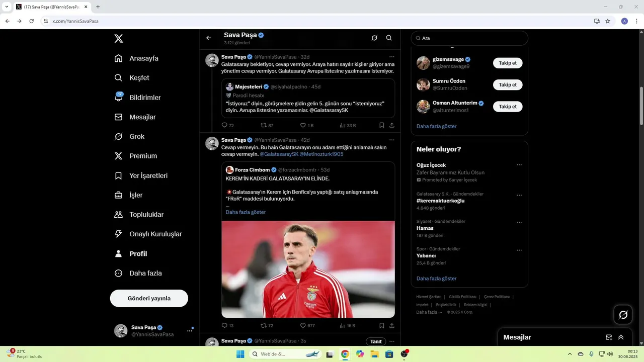This screenshot has width=644, height=362.
Task: Like the post with 1 B likes
Action: click(306, 125)
